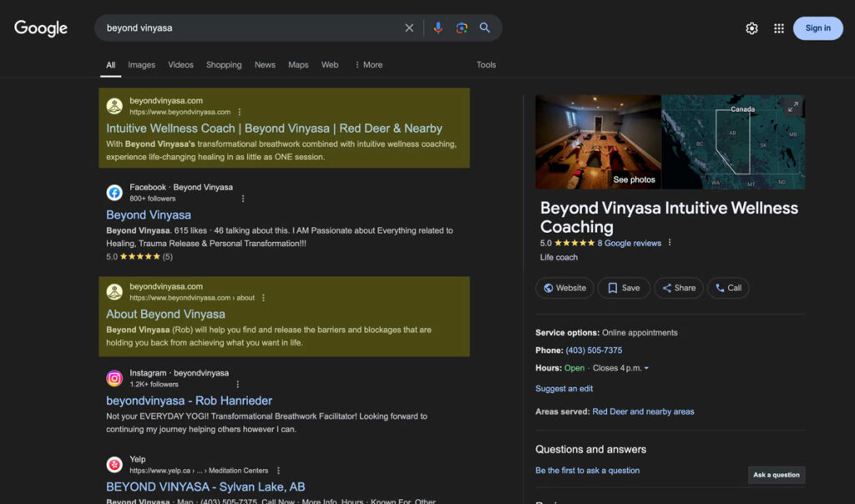Click the Sign in button
855x504 pixels.
[818, 28]
